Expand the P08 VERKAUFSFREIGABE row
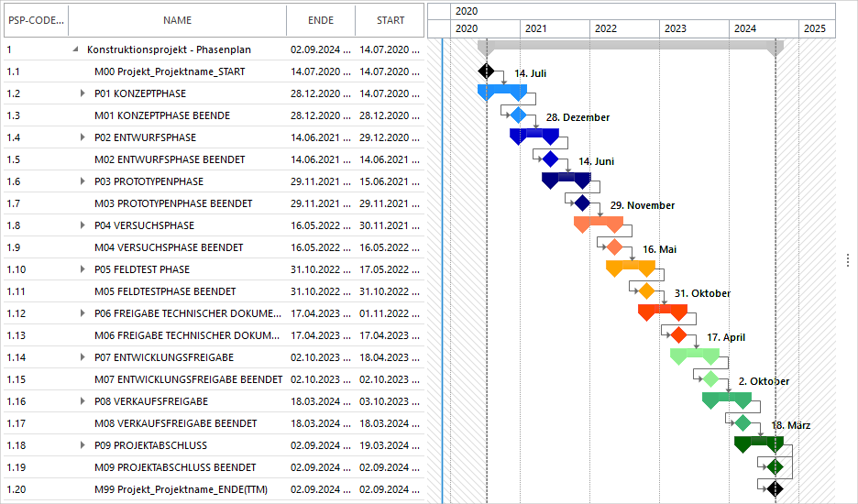The image size is (858, 504). pos(82,401)
